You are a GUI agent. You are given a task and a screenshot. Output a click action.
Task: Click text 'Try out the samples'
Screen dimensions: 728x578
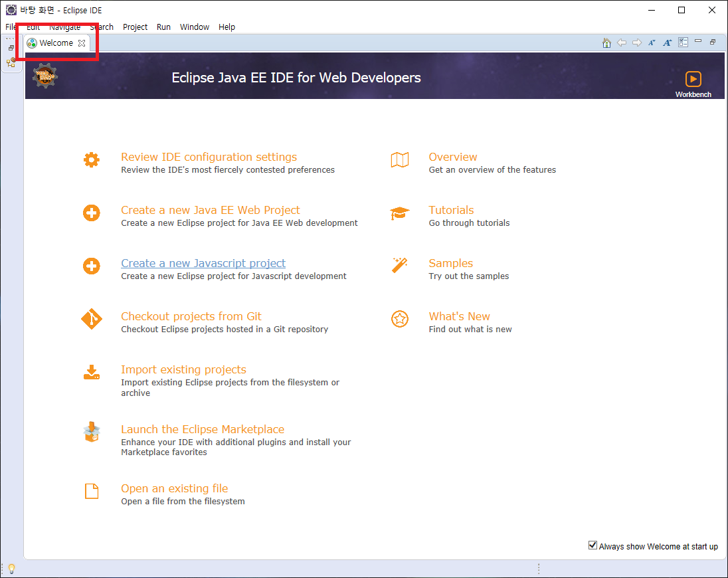point(468,276)
